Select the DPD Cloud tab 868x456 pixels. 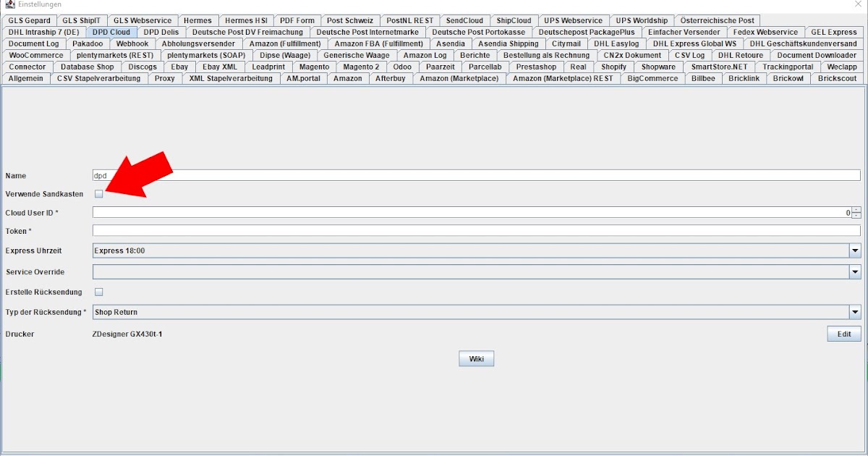click(111, 32)
